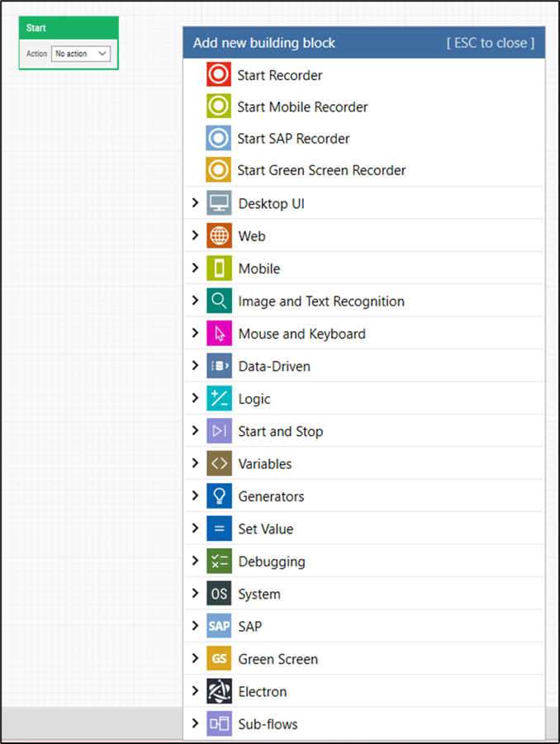Select Generators from the building block menu
The image size is (560, 744).
(271, 496)
